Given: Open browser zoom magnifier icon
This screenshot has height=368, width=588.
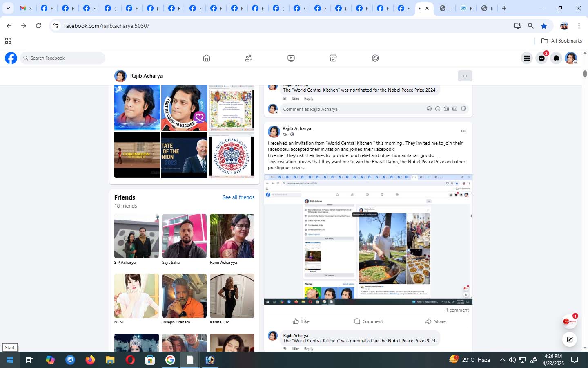Looking at the screenshot, I should tap(531, 26).
